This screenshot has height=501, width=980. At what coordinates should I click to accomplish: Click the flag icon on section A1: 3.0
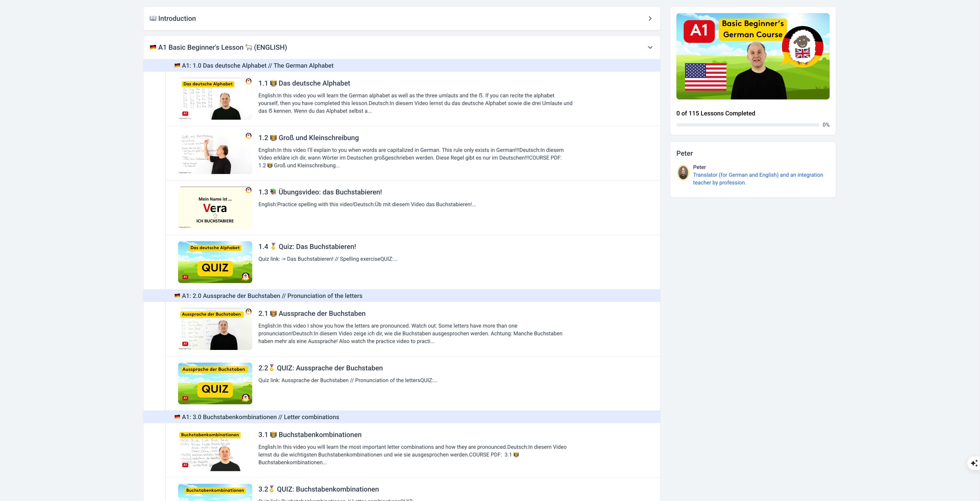tap(177, 417)
